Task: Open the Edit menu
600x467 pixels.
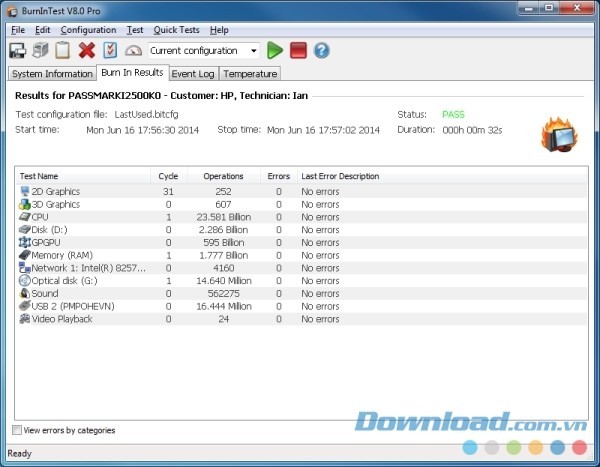Action: click(42, 30)
